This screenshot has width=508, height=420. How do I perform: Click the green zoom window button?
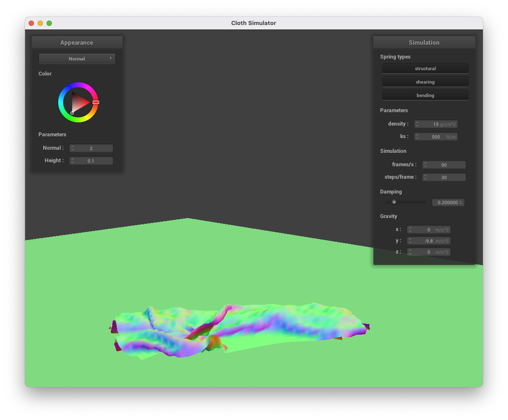[x=49, y=23]
